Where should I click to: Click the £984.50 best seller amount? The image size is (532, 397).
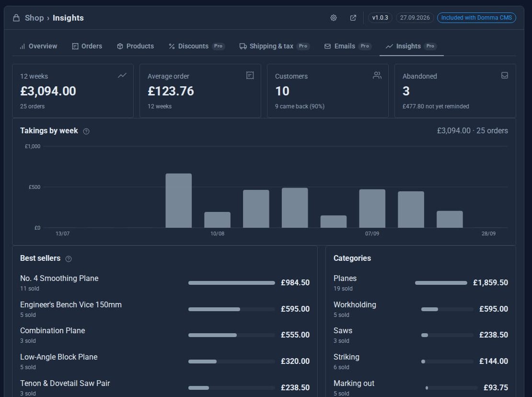[x=295, y=283]
